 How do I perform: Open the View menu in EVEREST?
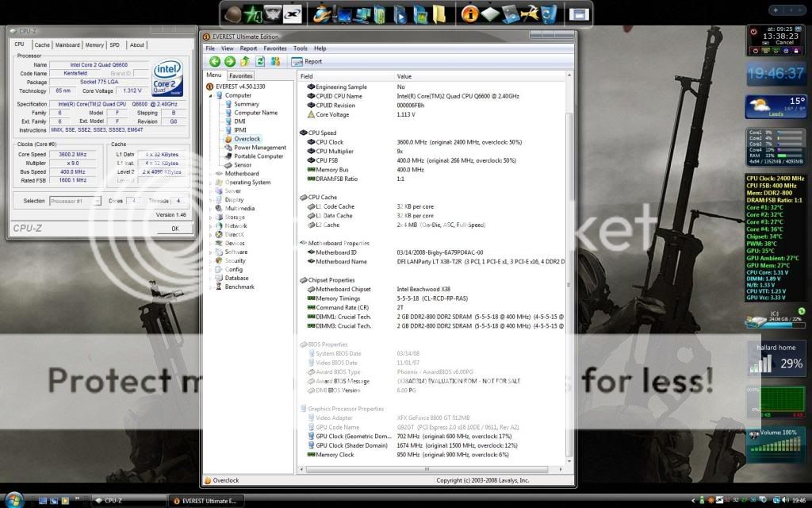228,48
